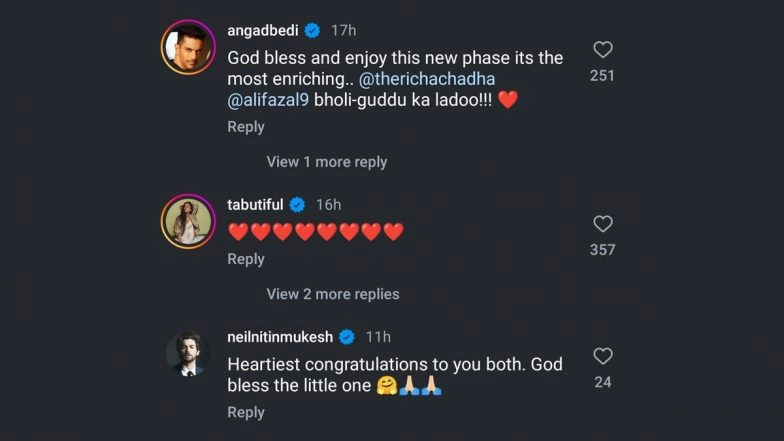
Task: Click the neilnitinmukesh username
Action: 282,336
